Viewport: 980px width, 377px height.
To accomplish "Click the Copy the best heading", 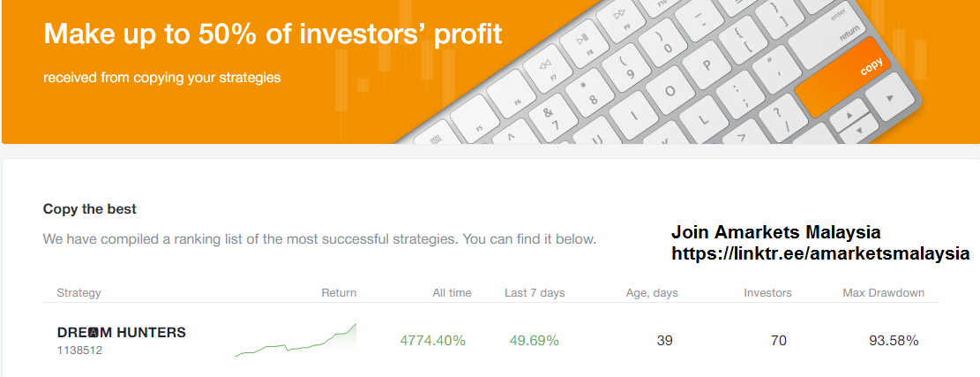I will pyautogui.click(x=90, y=209).
